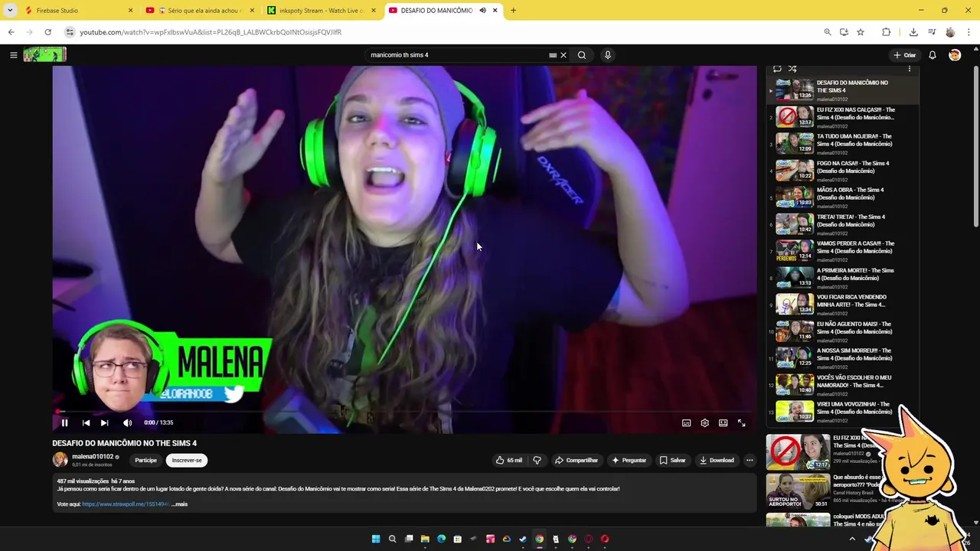Download the video

717,460
